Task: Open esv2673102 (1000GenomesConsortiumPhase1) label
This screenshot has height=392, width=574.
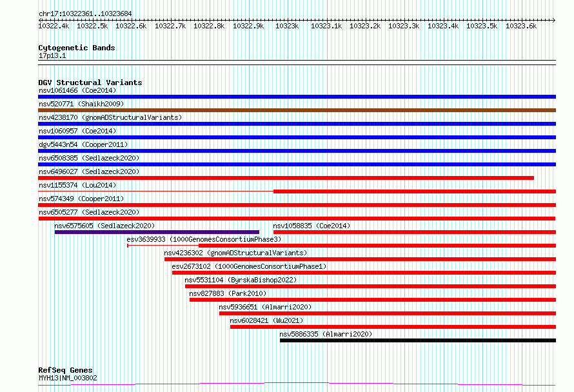Action: 249,266
